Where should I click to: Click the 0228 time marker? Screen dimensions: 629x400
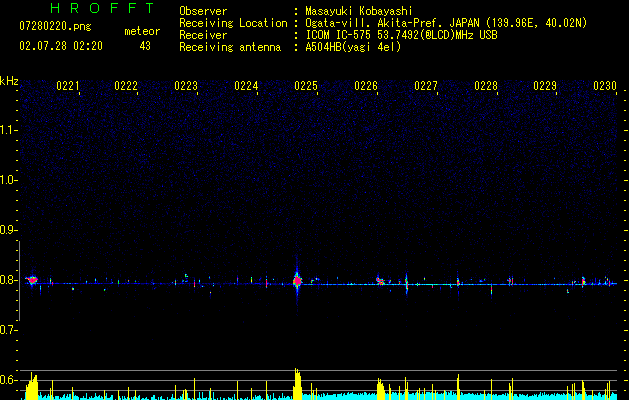[x=486, y=86]
